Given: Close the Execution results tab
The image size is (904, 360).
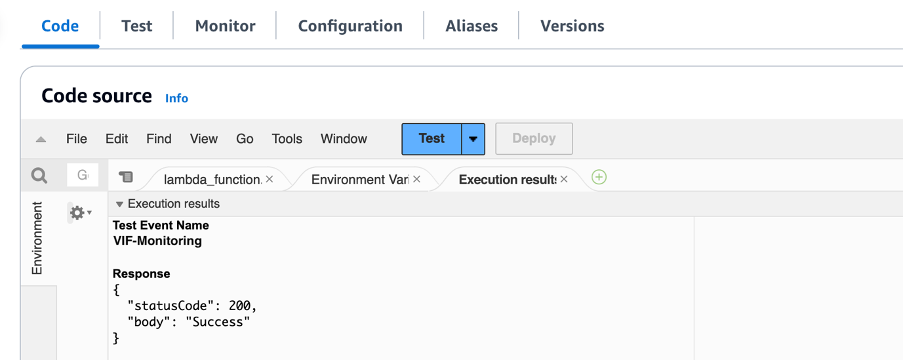Looking at the screenshot, I should [x=564, y=179].
